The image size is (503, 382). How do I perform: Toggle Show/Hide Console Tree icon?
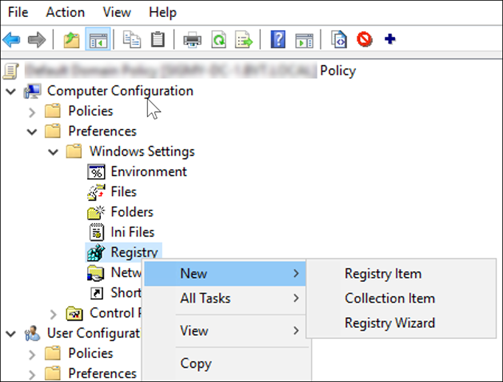(x=98, y=40)
